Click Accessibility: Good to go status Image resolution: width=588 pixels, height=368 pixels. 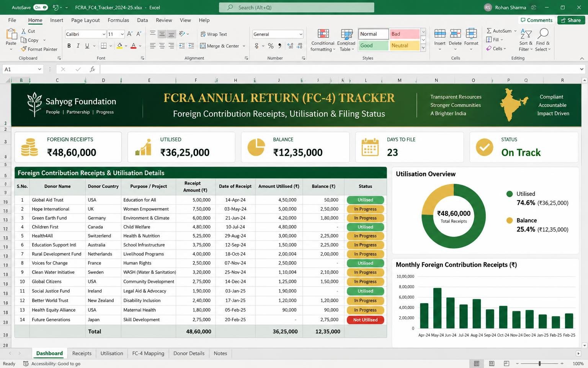(x=52, y=364)
